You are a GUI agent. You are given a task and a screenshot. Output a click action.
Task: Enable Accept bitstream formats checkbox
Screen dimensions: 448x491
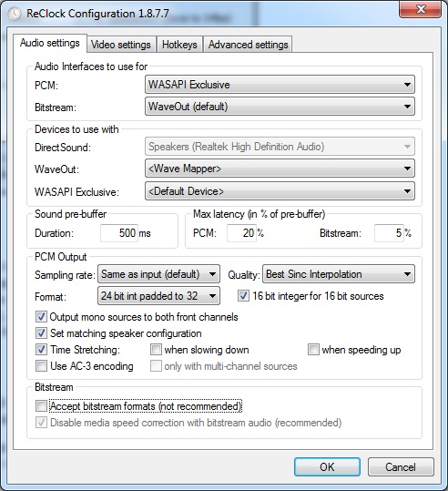(x=41, y=406)
